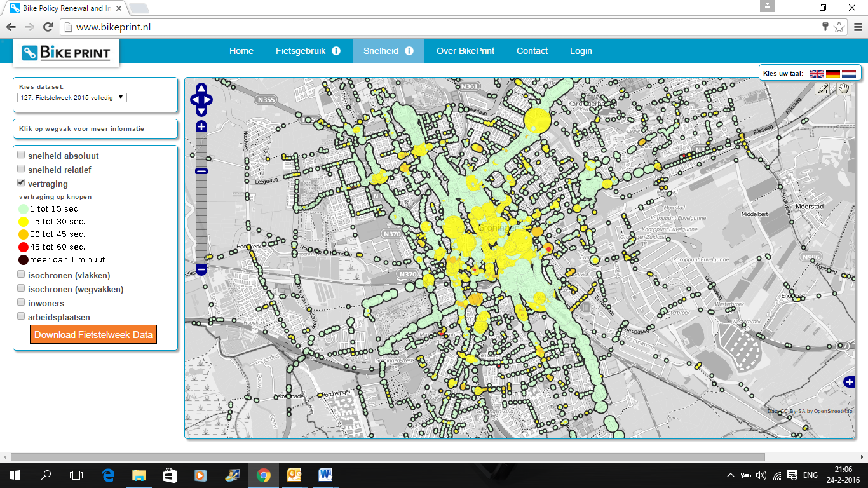Toggle the inwoners checkbox
This screenshot has width=868, height=488.
[x=21, y=302]
